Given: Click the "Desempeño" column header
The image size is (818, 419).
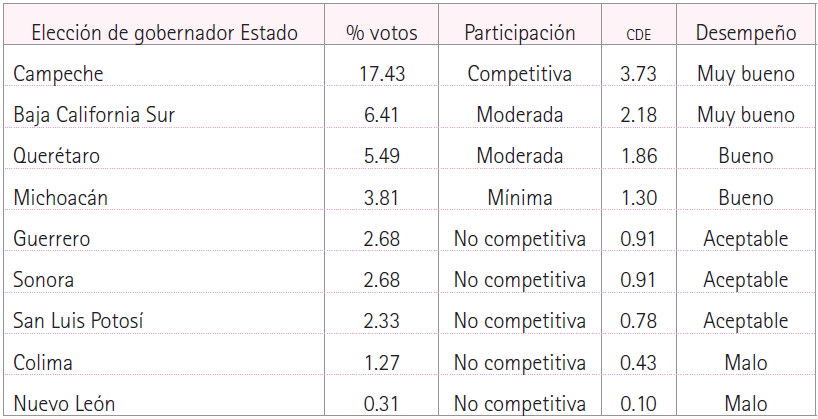Looking at the screenshot, I should point(746,32).
